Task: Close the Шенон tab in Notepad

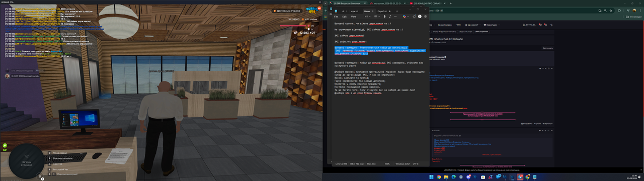Action: [373, 11]
